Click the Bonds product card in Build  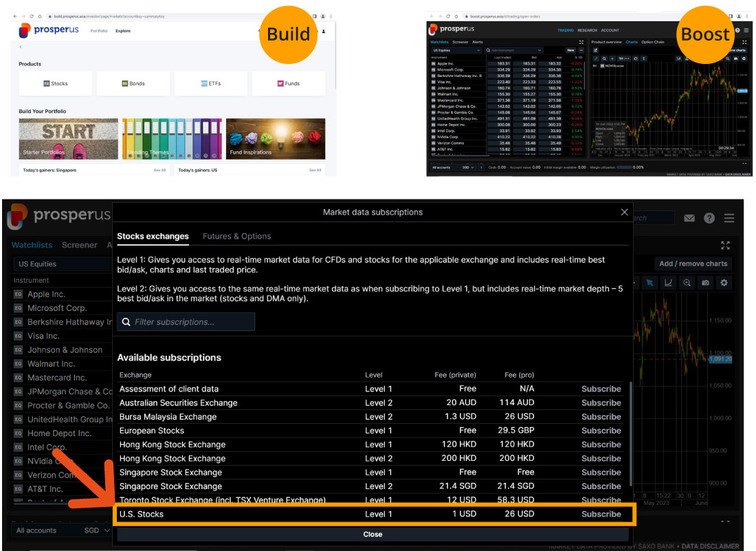click(133, 83)
